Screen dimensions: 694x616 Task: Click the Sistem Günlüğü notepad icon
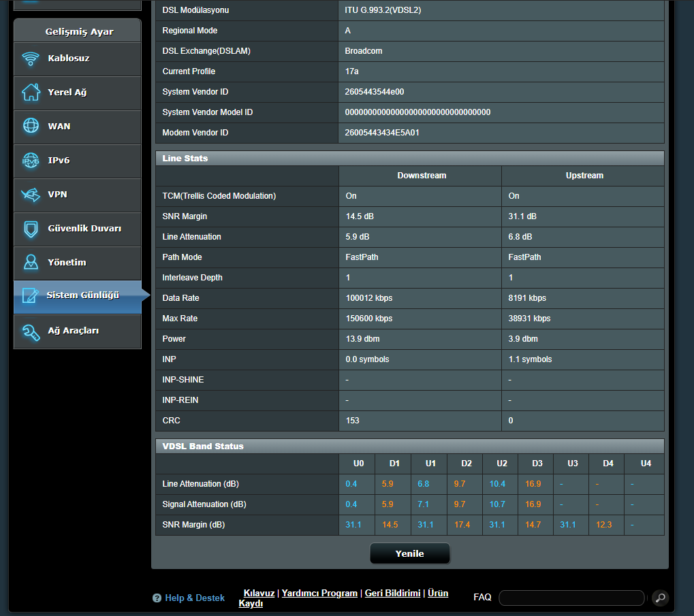[30, 295]
